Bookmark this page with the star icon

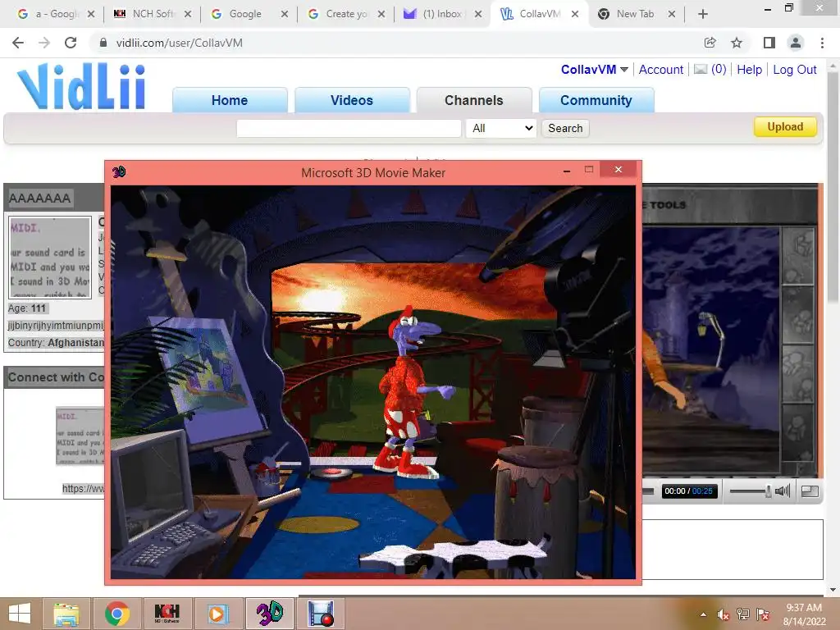[x=737, y=43]
